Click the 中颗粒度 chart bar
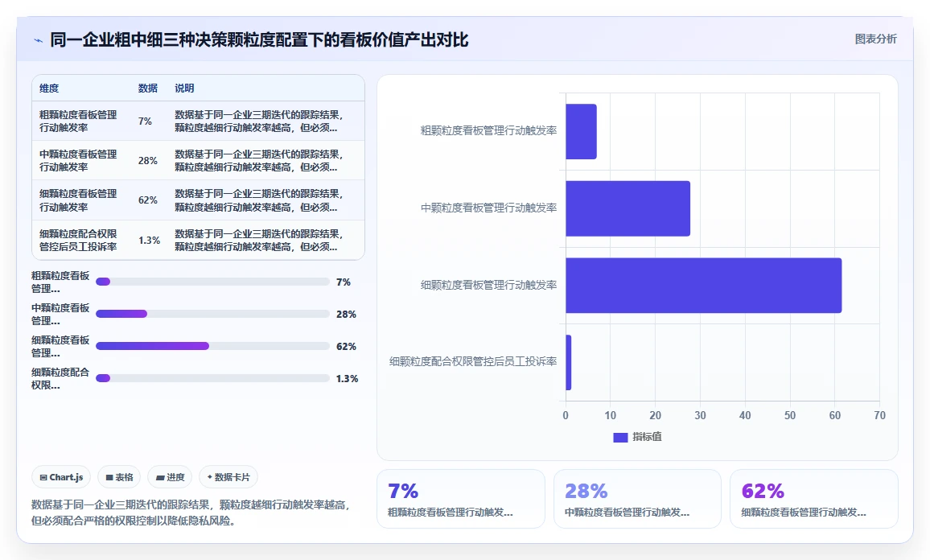The image size is (930, 560). [x=628, y=208]
